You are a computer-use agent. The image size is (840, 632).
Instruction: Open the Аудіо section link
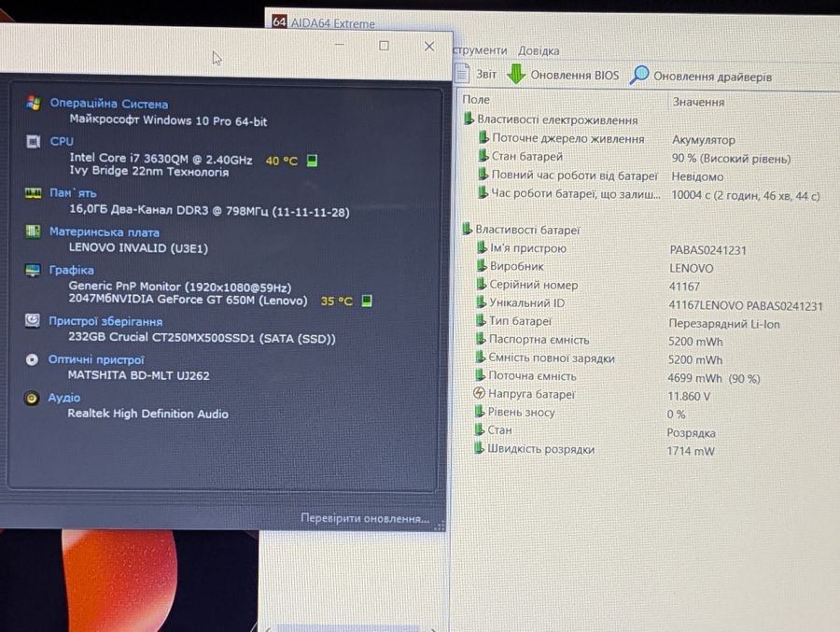[63, 398]
